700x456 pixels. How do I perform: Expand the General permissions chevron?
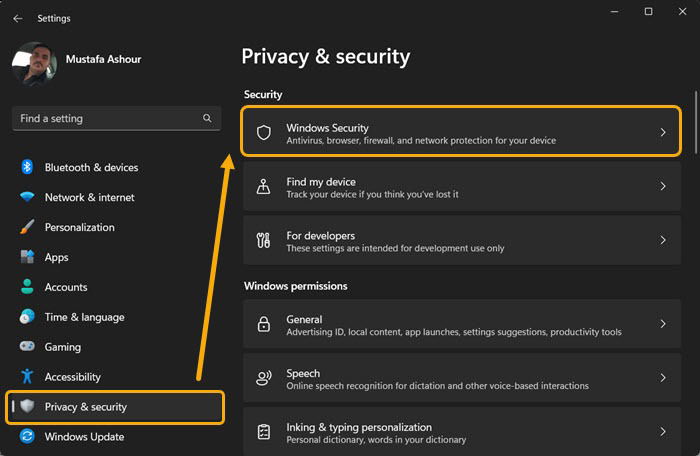663,324
